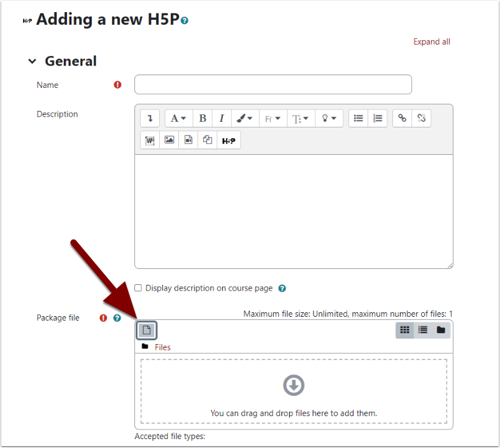Viewport: 500px width, 448px height.
Task: Click the add file icon in Package file
Action: [x=146, y=330]
